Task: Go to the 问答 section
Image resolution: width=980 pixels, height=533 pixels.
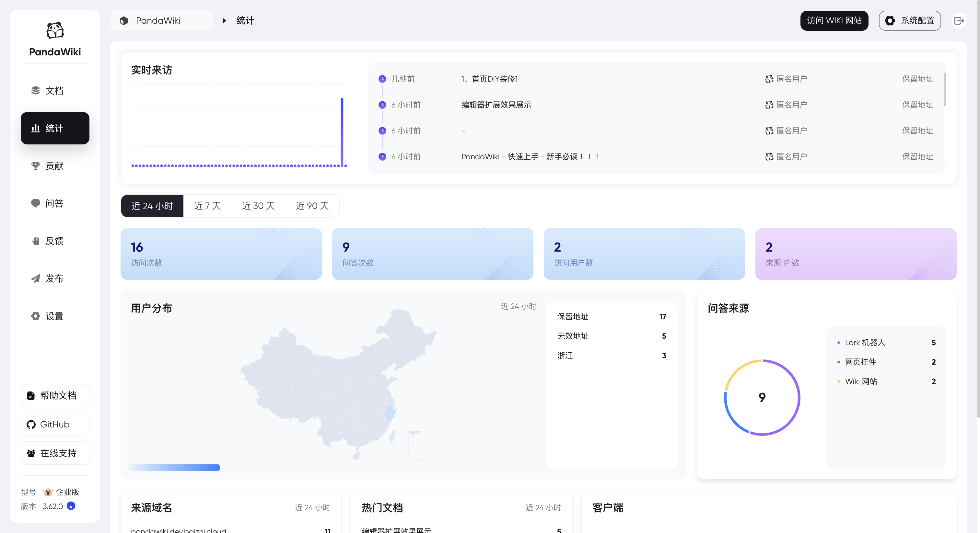Action: pos(54,203)
